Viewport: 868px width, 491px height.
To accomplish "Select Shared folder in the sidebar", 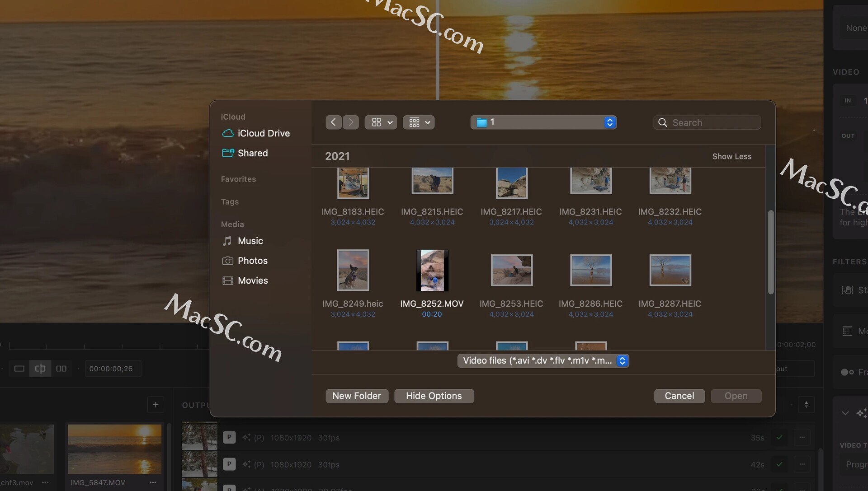I will click(252, 153).
